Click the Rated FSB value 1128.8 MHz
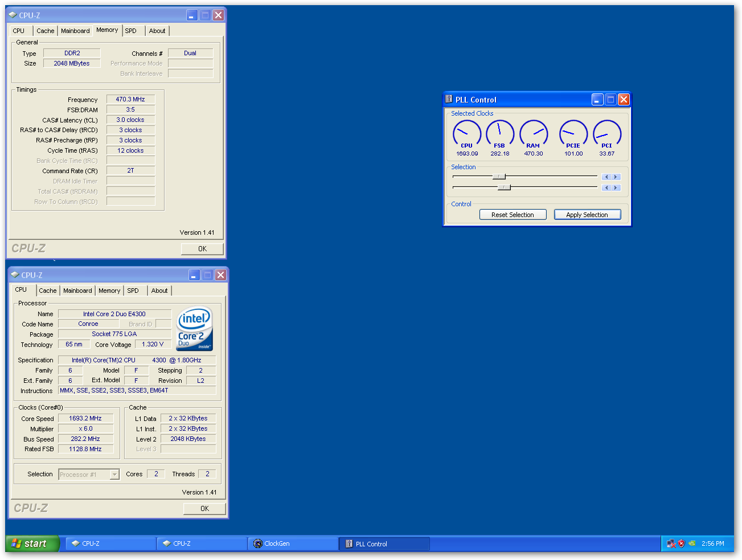742x560 pixels. [85, 449]
